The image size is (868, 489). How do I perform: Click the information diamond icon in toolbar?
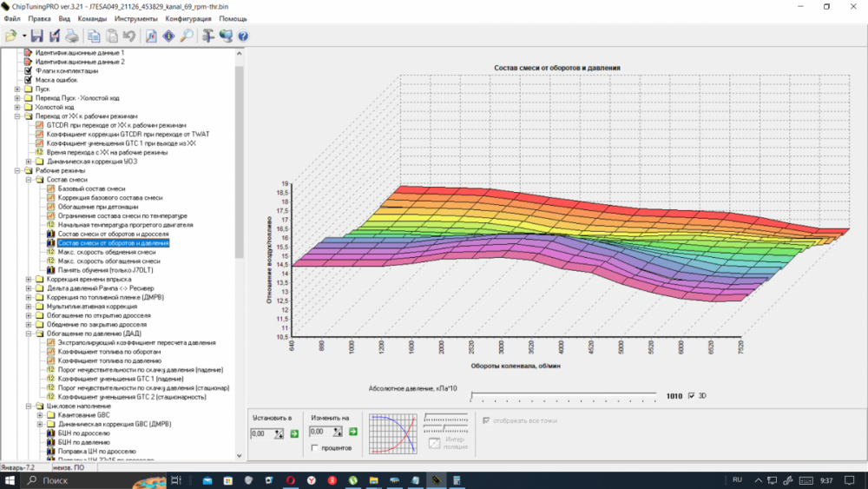pos(168,36)
